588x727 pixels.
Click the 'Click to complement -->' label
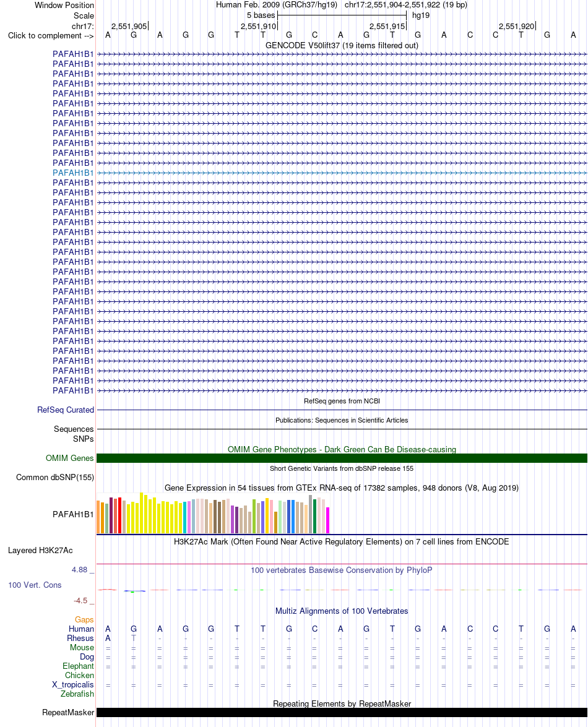(x=51, y=36)
